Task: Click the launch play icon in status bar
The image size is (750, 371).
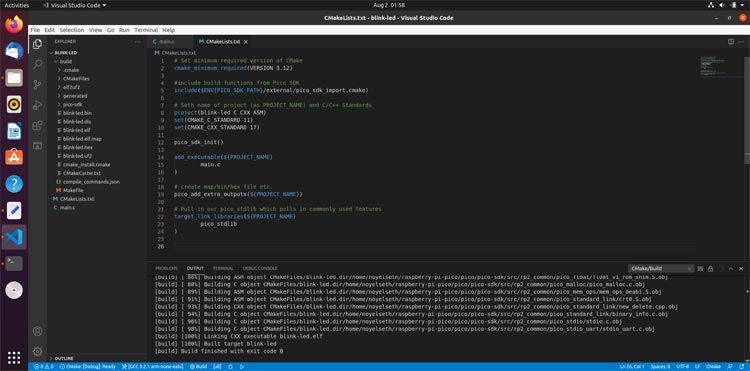Action: [242, 367]
